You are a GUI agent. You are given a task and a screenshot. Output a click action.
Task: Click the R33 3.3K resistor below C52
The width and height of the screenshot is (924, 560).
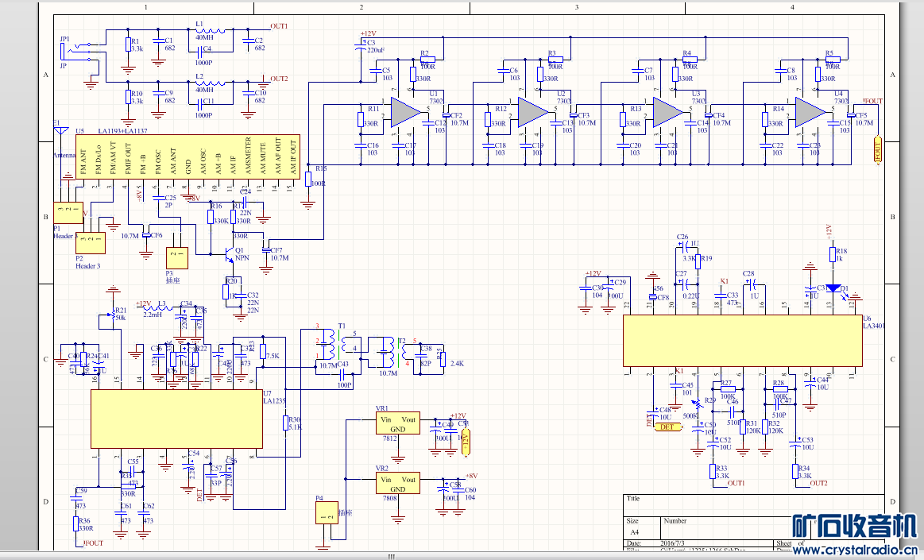pyautogui.click(x=711, y=472)
